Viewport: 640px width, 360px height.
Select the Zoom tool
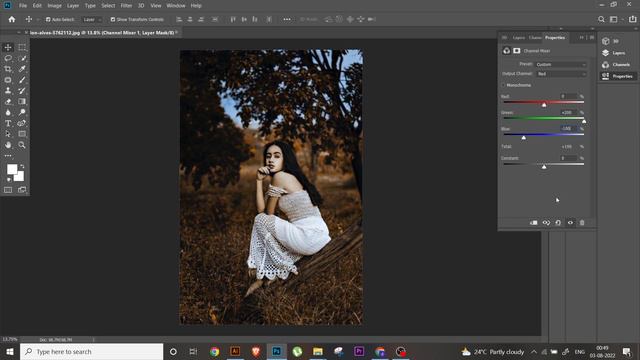click(x=22, y=145)
